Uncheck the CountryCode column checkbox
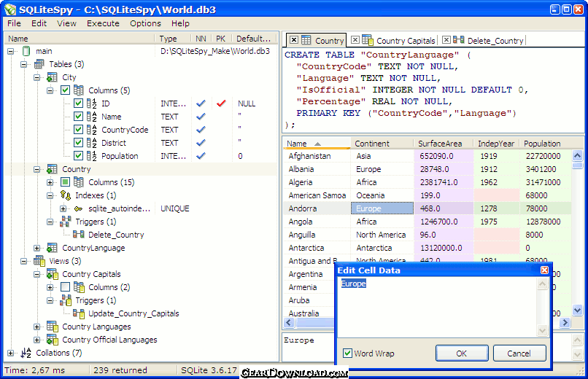Image resolution: width=588 pixels, height=379 pixels. tap(78, 130)
